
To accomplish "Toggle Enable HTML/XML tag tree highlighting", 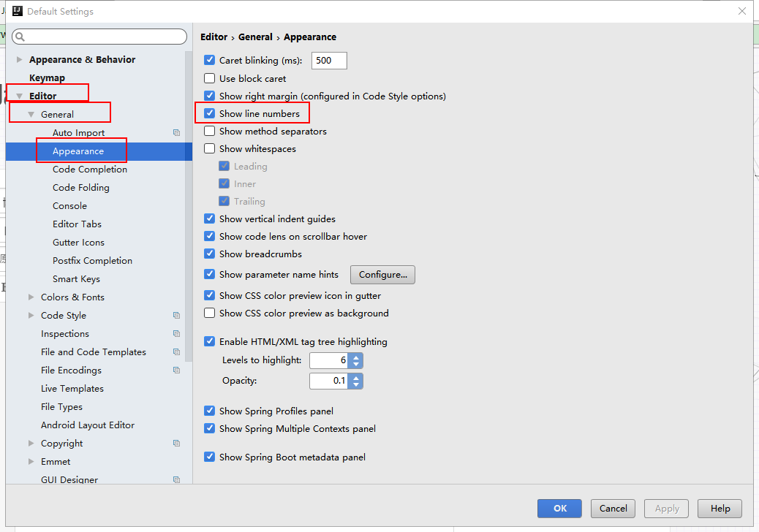I will coord(210,341).
